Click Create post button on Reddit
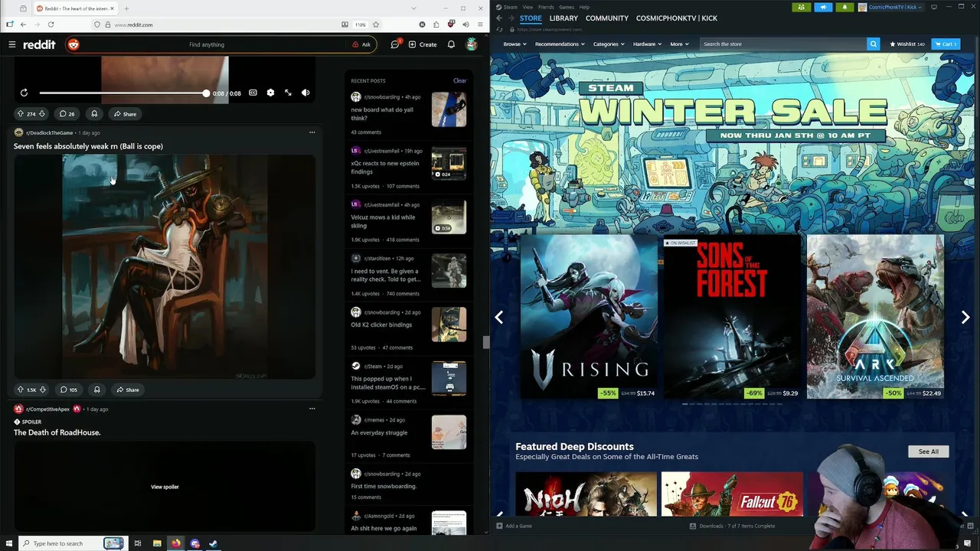This screenshot has height=551, width=980. tap(423, 44)
